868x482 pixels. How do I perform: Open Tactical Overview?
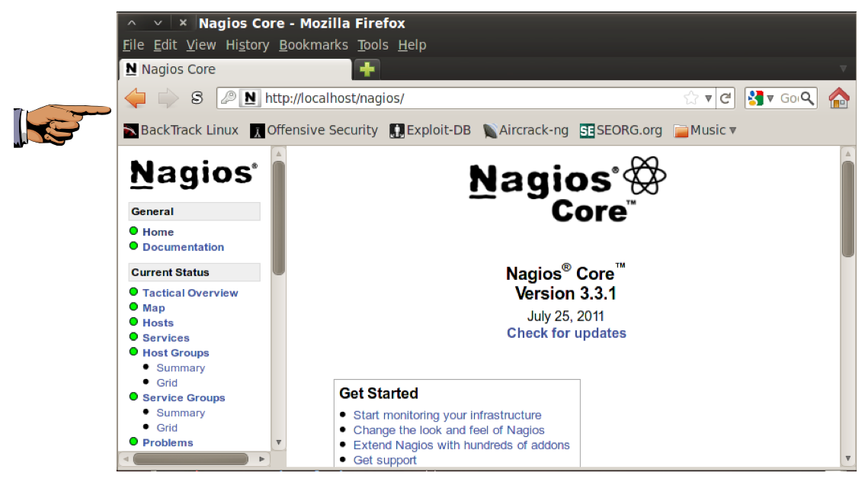tap(190, 293)
